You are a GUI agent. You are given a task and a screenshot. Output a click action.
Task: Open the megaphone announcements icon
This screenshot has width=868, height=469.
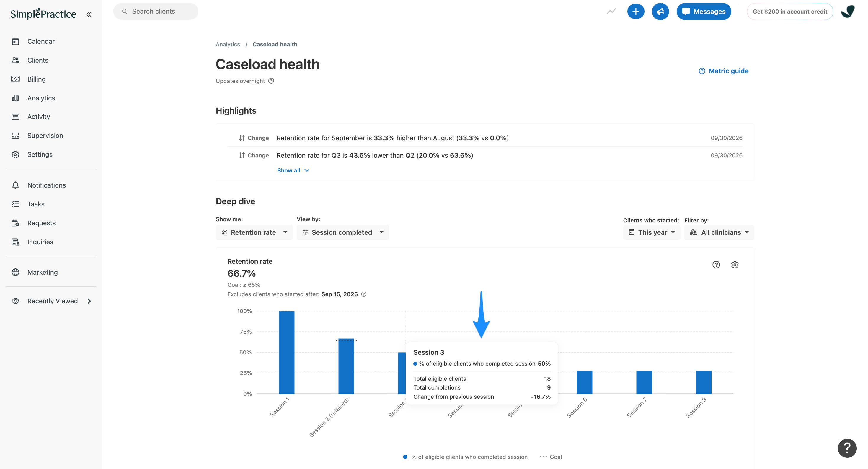pos(660,12)
